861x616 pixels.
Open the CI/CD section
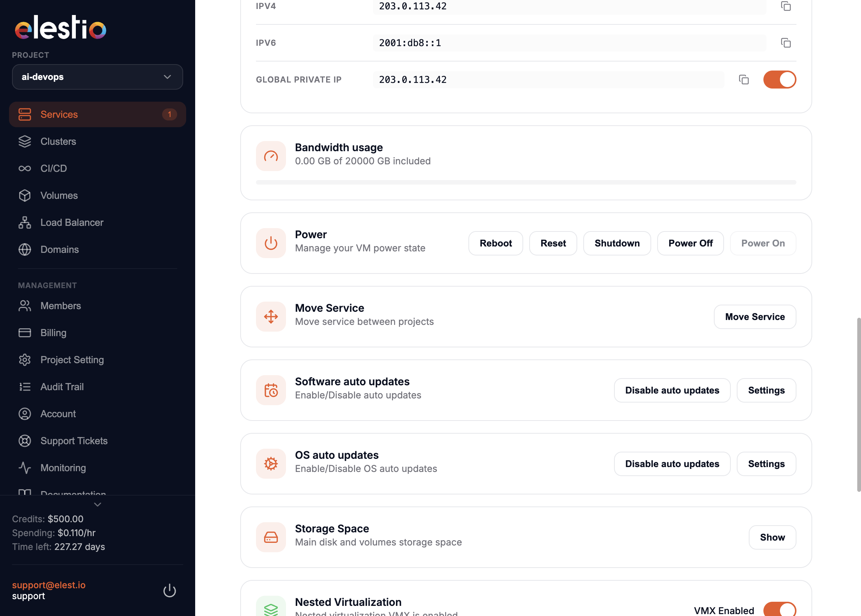(98, 168)
